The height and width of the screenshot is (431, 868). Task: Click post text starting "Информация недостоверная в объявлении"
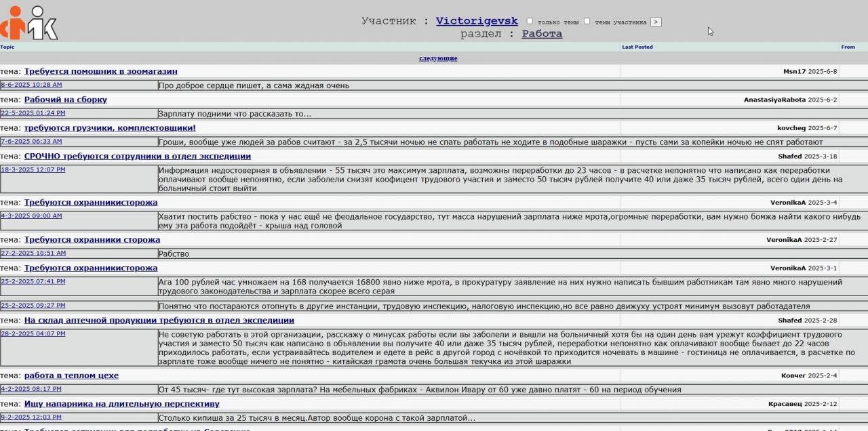[x=500, y=180]
